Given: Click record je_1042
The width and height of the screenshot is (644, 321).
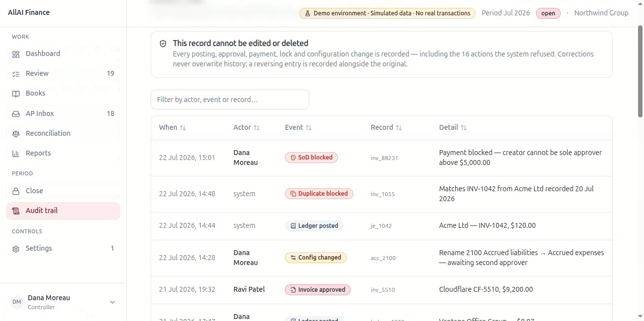Looking at the screenshot, I should [381, 226].
